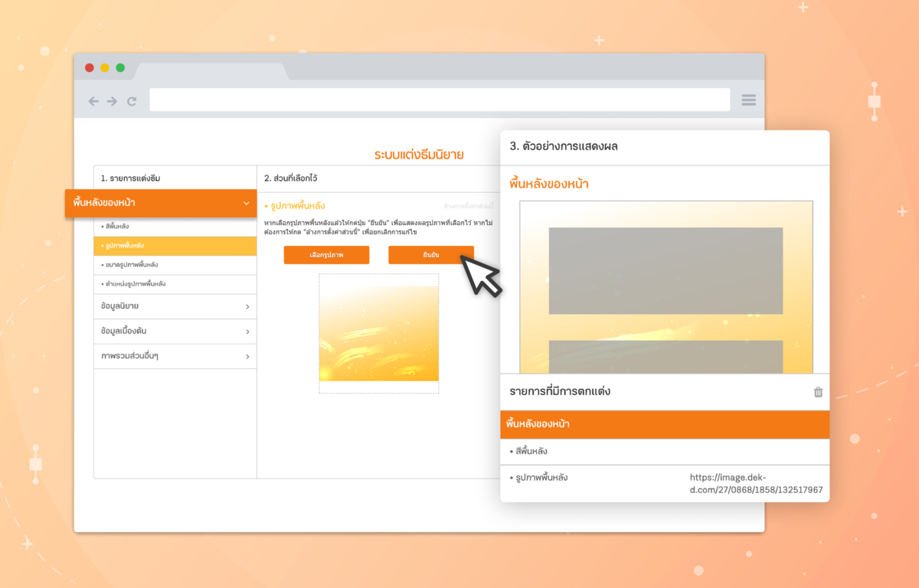Screen dimensions: 919x588
Task: Click the browser back arrow
Action: click(x=93, y=101)
